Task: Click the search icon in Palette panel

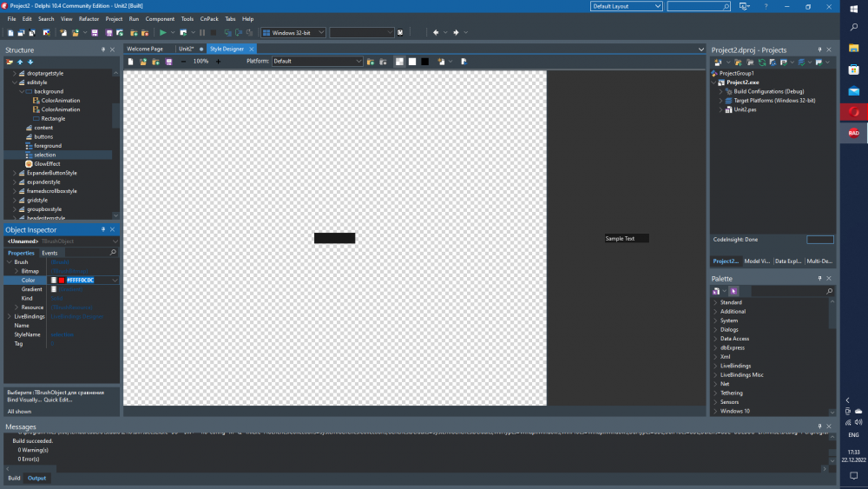Action: 829,291
